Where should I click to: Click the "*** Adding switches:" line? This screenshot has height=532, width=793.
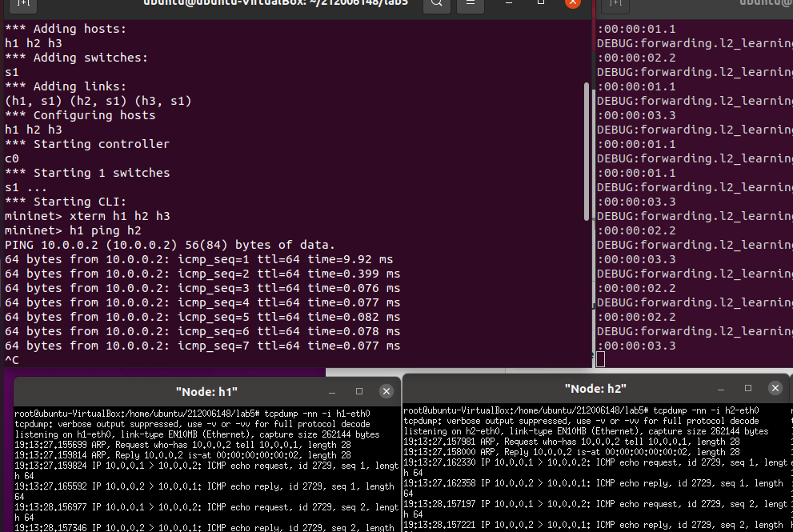pyautogui.click(x=76, y=58)
